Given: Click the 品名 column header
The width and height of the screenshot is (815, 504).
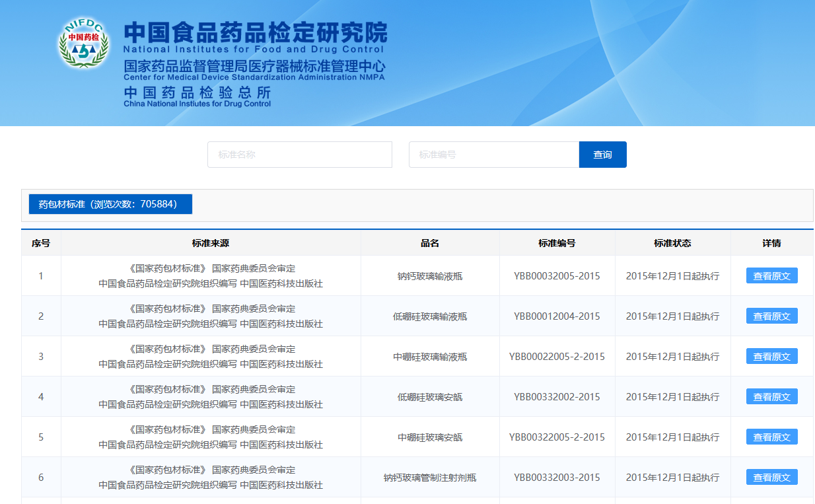Looking at the screenshot, I should (x=430, y=243).
